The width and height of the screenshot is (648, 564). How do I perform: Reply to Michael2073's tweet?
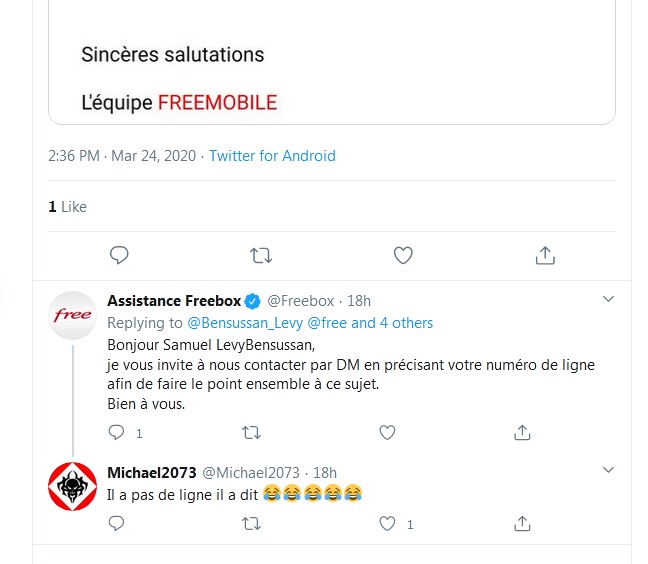coord(117,523)
